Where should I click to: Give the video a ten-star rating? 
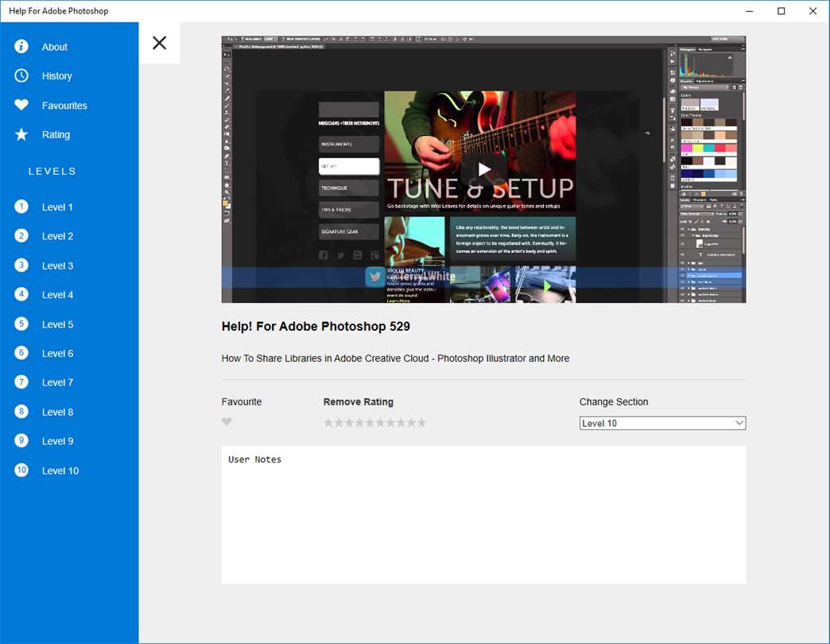pyautogui.click(x=421, y=423)
